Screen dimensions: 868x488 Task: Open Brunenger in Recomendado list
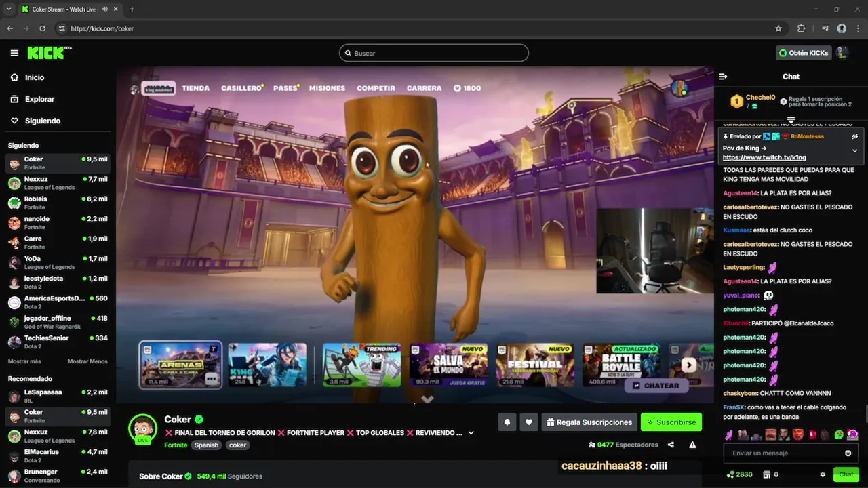58,475
